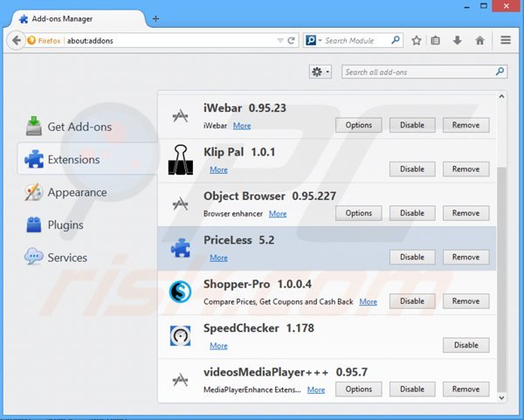Open the address bar history dropdown arrow

[x=280, y=41]
